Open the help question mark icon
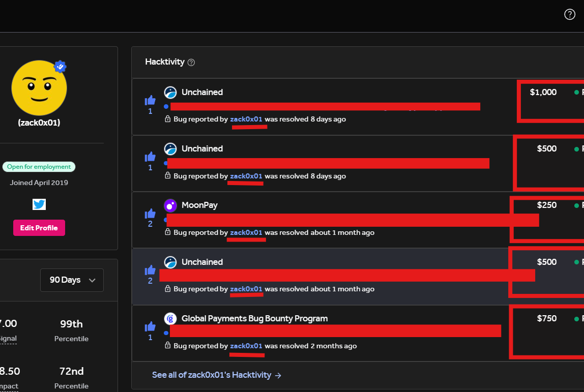Screen dimensions: 584x392 tap(569, 15)
